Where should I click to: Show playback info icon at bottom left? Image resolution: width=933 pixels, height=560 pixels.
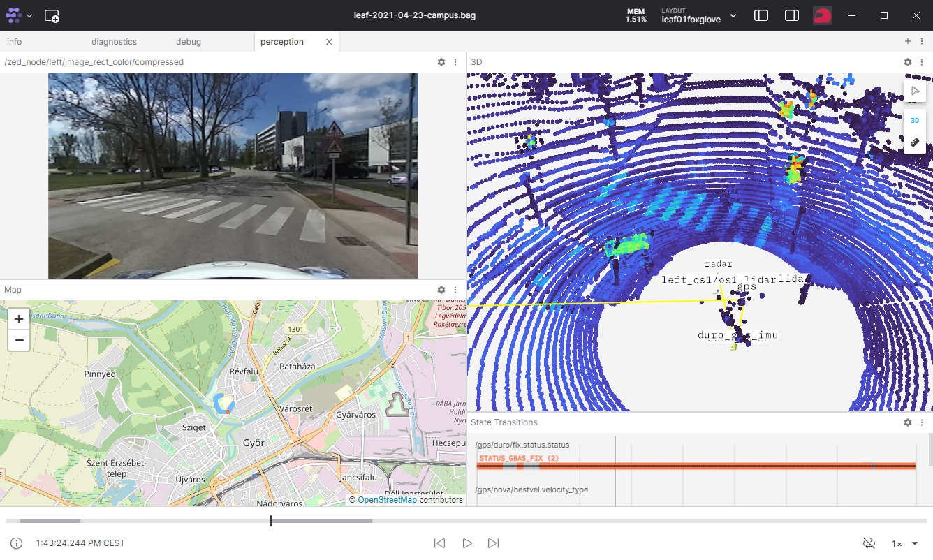[x=17, y=543]
